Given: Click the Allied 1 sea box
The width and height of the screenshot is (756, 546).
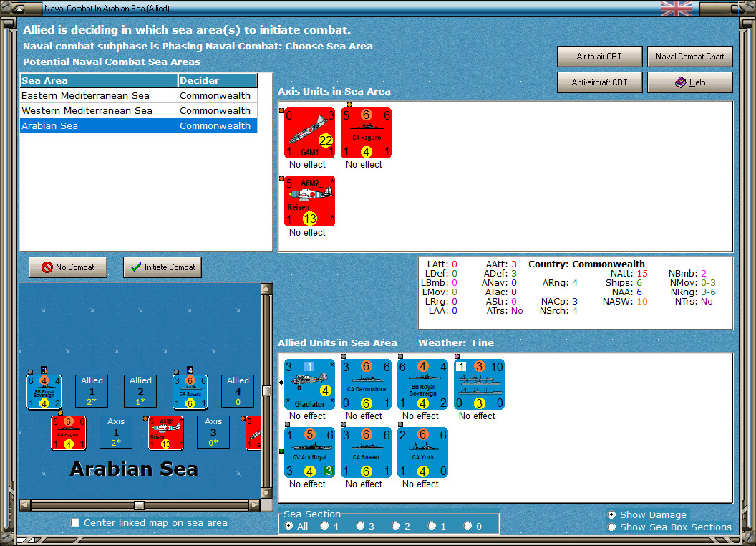Looking at the screenshot, I should (x=92, y=391).
